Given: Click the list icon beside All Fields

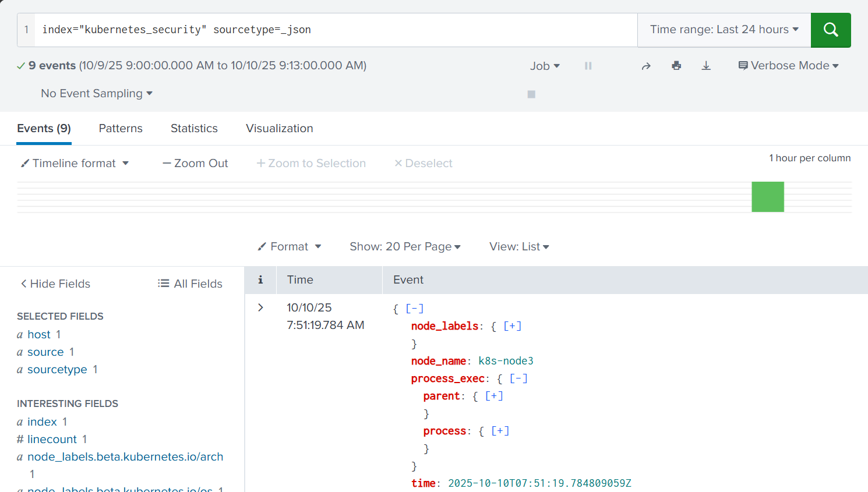Looking at the screenshot, I should tap(162, 284).
